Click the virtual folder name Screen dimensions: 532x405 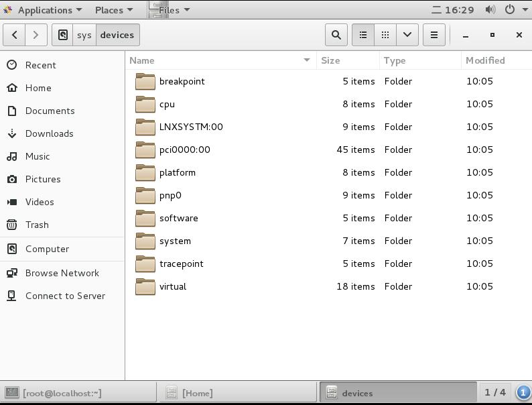(173, 286)
